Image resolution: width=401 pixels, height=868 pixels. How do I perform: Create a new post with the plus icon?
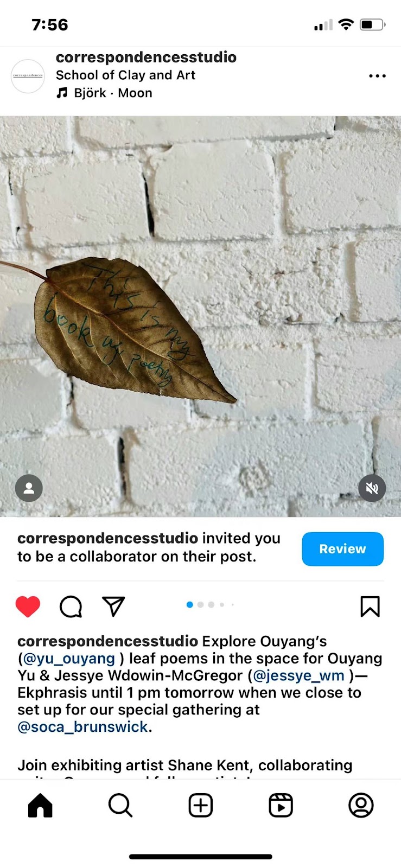pos(200,805)
